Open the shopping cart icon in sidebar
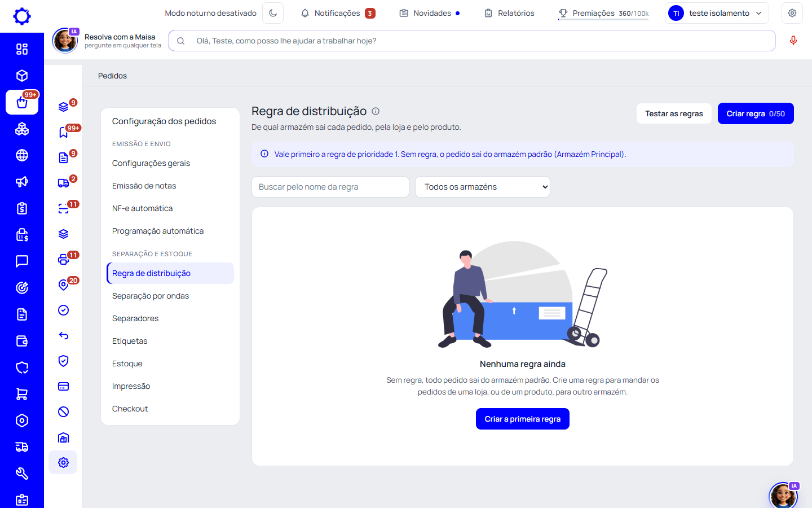Viewport: 812px width, 508px height. [x=22, y=394]
